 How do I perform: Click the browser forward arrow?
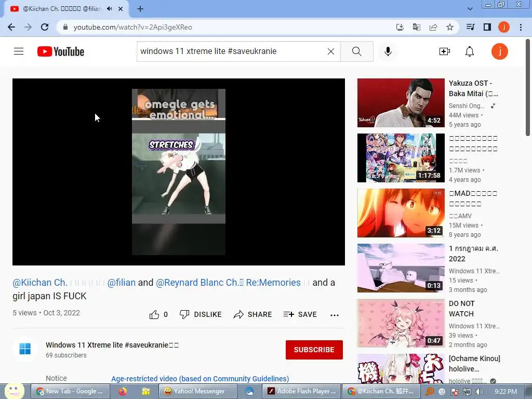coord(28,27)
